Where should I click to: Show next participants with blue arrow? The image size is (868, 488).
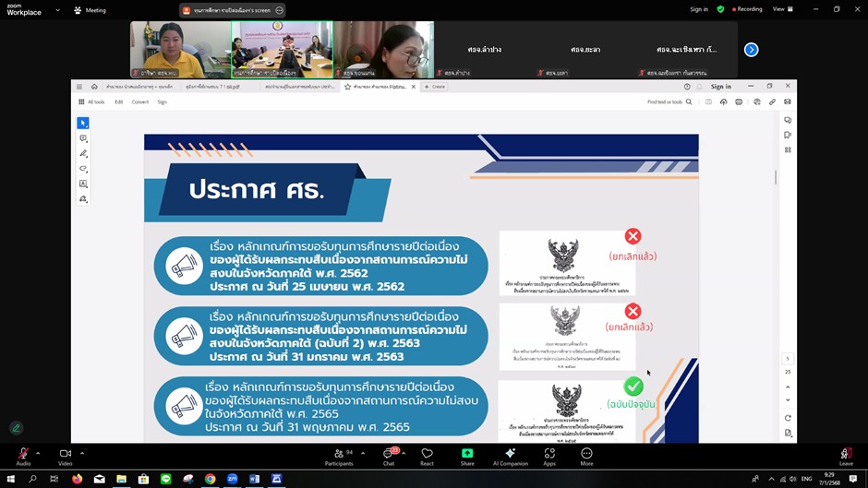tap(751, 50)
